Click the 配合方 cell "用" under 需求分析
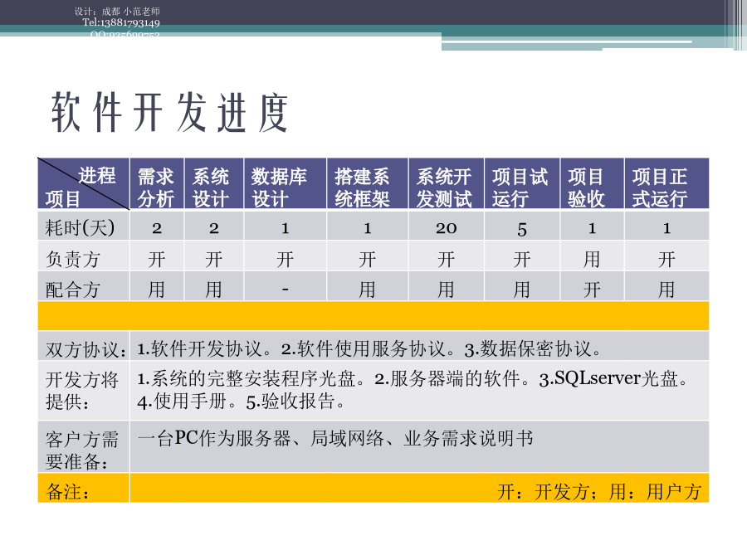 (157, 290)
